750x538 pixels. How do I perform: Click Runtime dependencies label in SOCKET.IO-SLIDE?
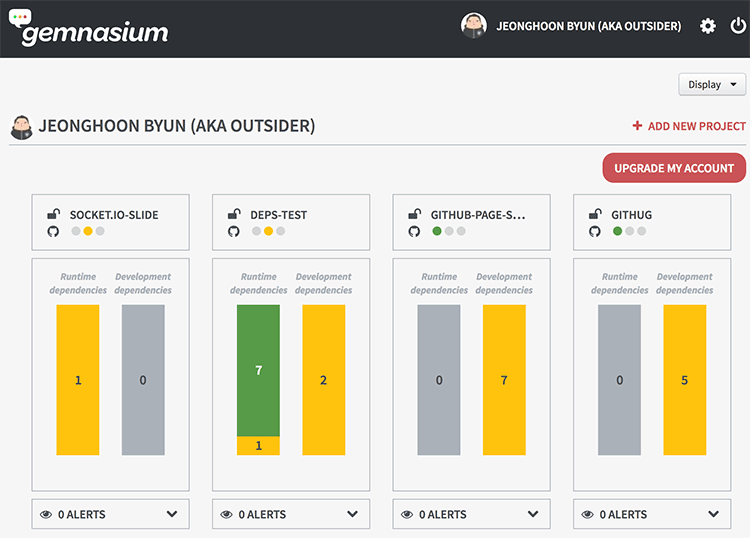[x=78, y=284]
